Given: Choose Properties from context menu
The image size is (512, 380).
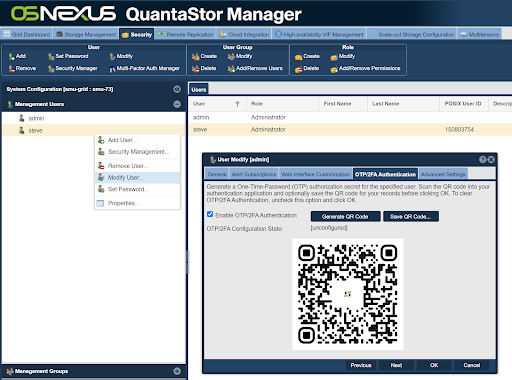Looking at the screenshot, I should pos(137,203).
